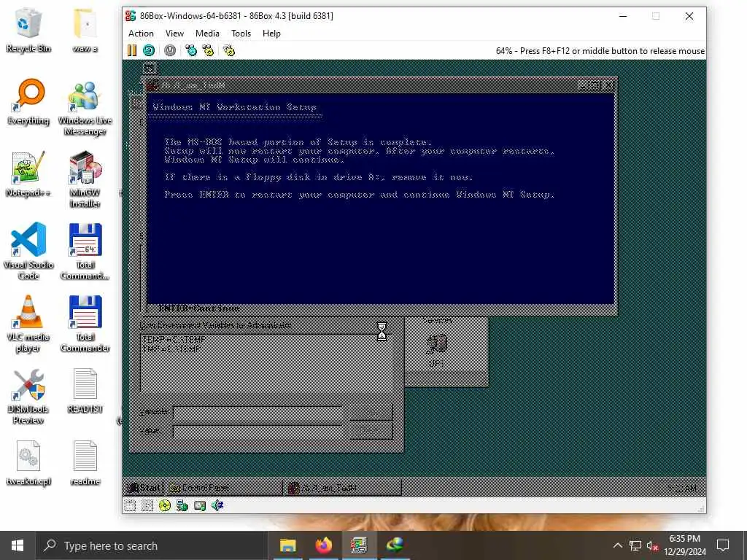Select the Everything search desktop icon
This screenshot has height=560, width=747.
click(x=28, y=102)
